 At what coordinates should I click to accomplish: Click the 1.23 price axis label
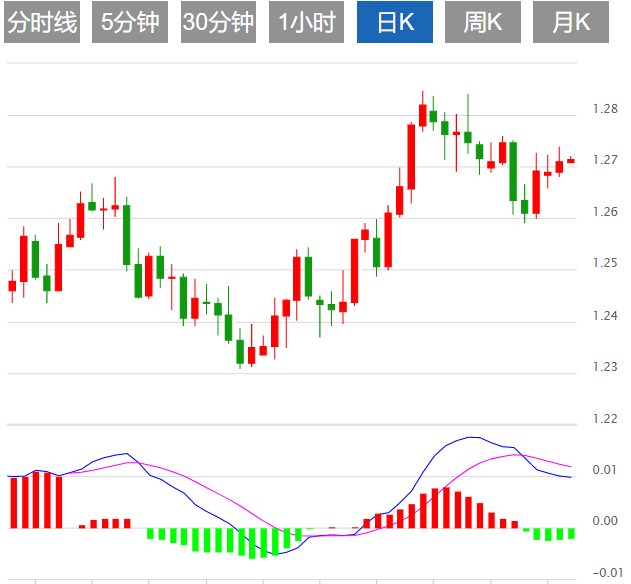pos(605,367)
